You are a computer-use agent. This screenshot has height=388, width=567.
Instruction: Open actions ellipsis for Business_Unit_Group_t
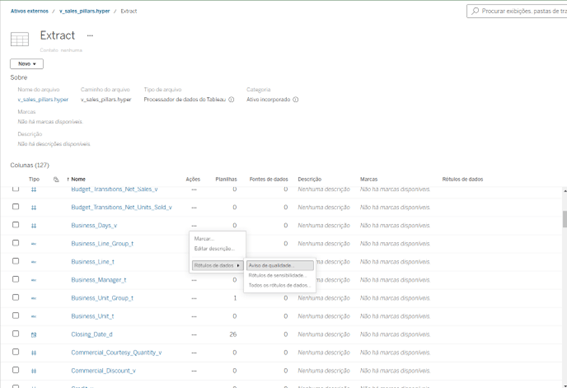point(194,298)
